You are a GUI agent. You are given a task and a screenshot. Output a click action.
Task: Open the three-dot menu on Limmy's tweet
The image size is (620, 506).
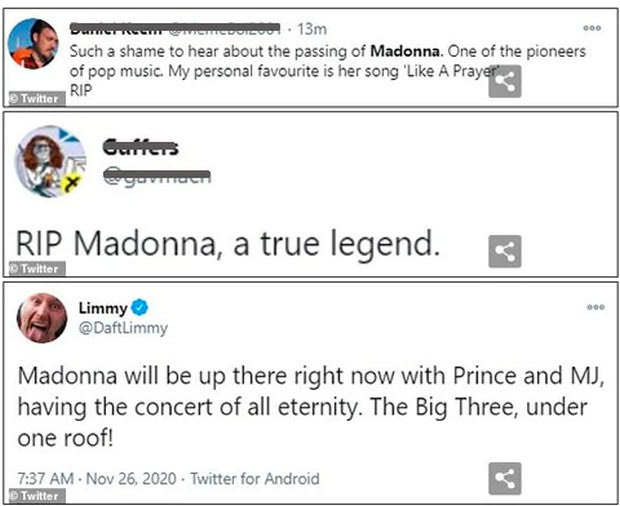pos(596,308)
